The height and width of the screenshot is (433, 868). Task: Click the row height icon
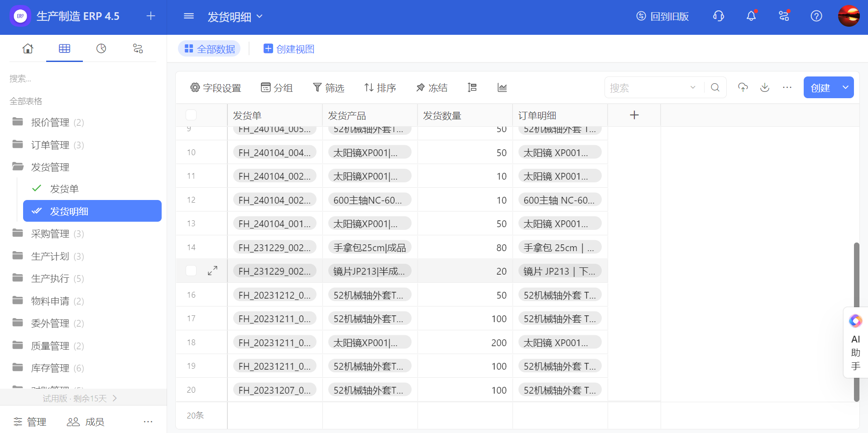pyautogui.click(x=472, y=87)
